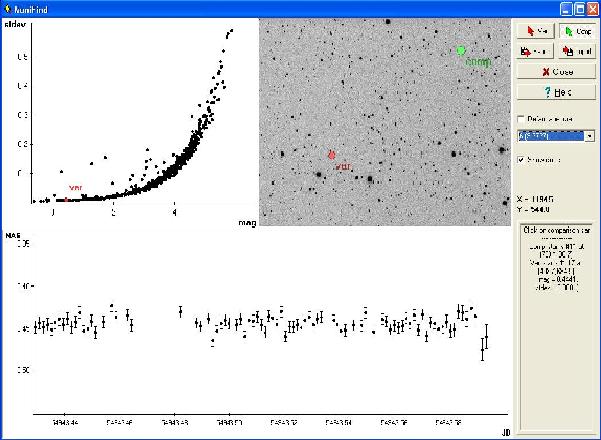Click the last light curve point with large error bar
The image size is (601, 440).
point(484,342)
